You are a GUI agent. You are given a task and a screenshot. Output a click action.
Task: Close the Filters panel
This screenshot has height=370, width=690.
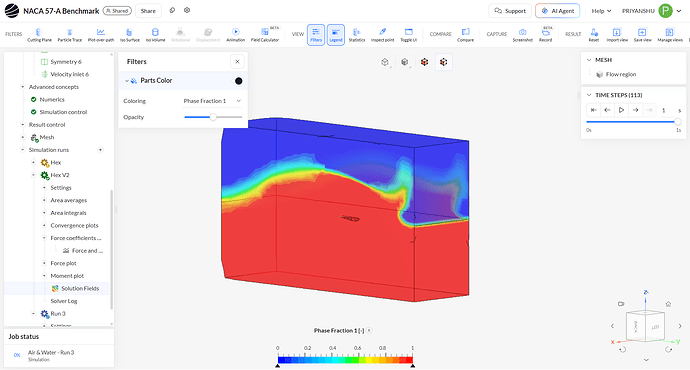(237, 62)
